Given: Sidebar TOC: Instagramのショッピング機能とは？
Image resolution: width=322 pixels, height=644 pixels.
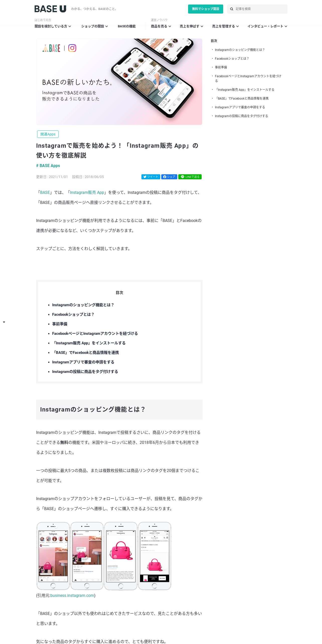Looking at the screenshot, I should [240, 50].
